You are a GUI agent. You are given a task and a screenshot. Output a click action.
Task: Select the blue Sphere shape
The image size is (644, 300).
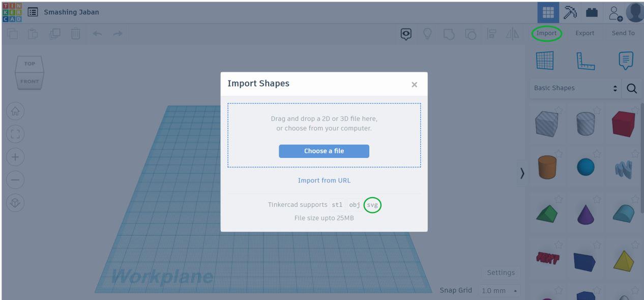(x=585, y=168)
